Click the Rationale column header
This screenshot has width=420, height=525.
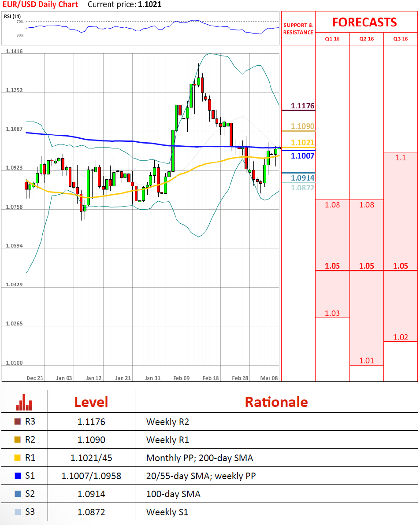tap(276, 402)
